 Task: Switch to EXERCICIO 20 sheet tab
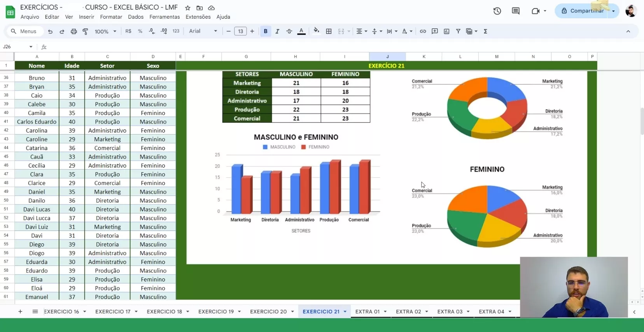click(268, 311)
